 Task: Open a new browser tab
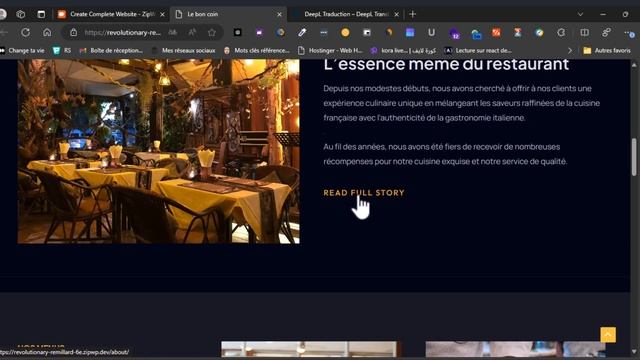click(x=413, y=14)
